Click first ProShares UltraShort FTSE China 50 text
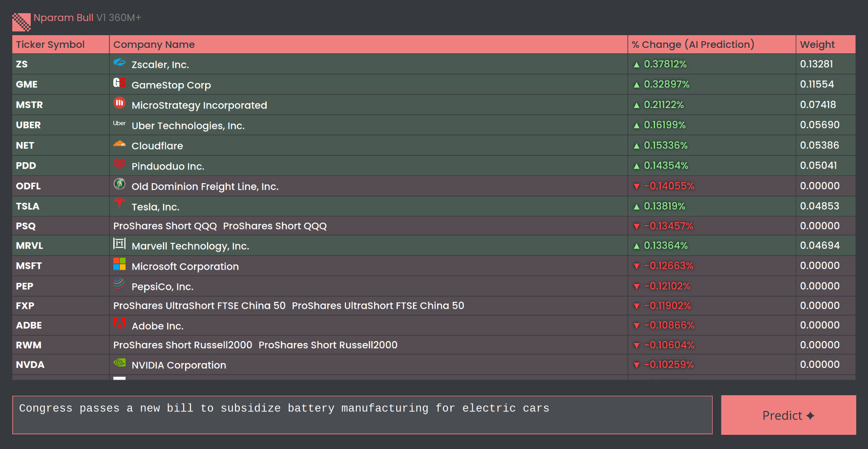The image size is (868, 449). (199, 305)
